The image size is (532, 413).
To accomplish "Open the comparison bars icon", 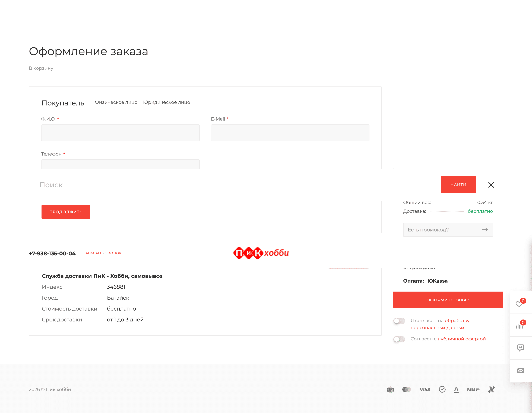I will coord(520,326).
